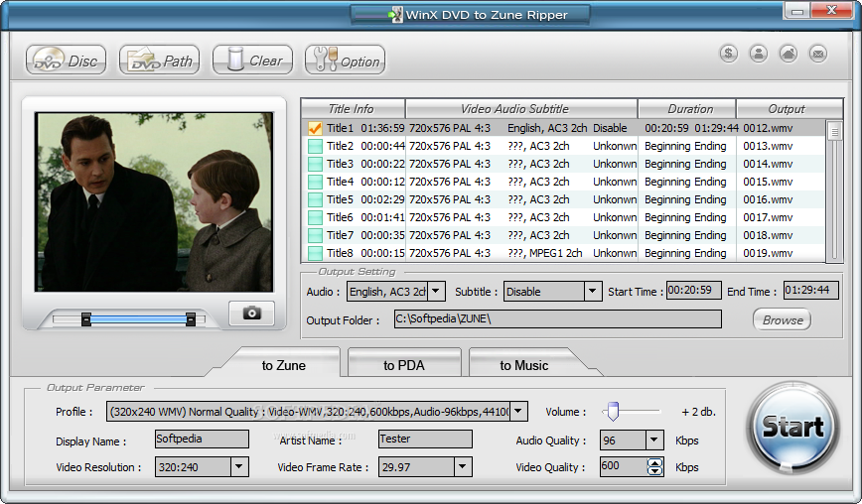Viewport: 862px width, 504px height.
Task: Select output file 0019.wmv
Action: [768, 253]
